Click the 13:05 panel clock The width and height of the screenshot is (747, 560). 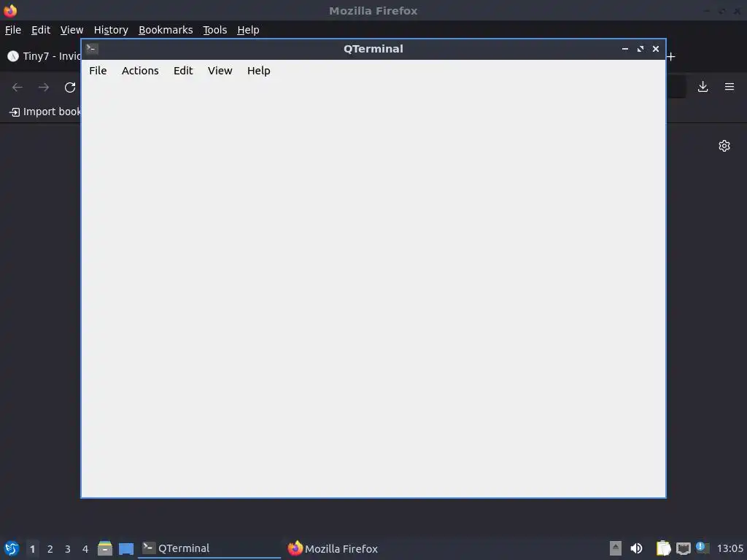(729, 548)
